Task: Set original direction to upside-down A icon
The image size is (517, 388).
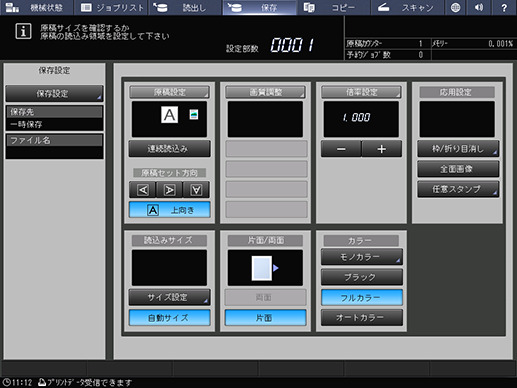Action: (196, 190)
